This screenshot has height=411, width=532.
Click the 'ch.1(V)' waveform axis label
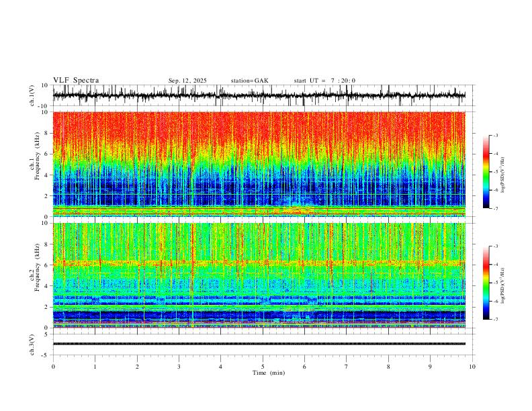[32, 95]
